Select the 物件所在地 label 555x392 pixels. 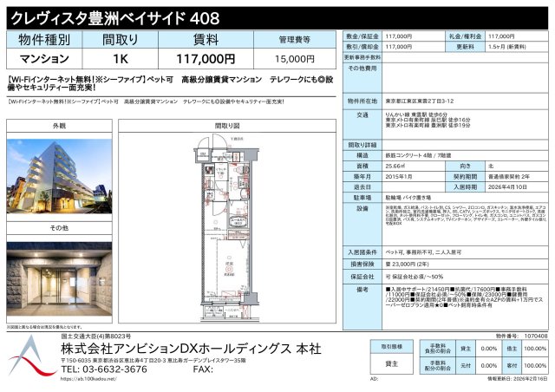(x=362, y=101)
